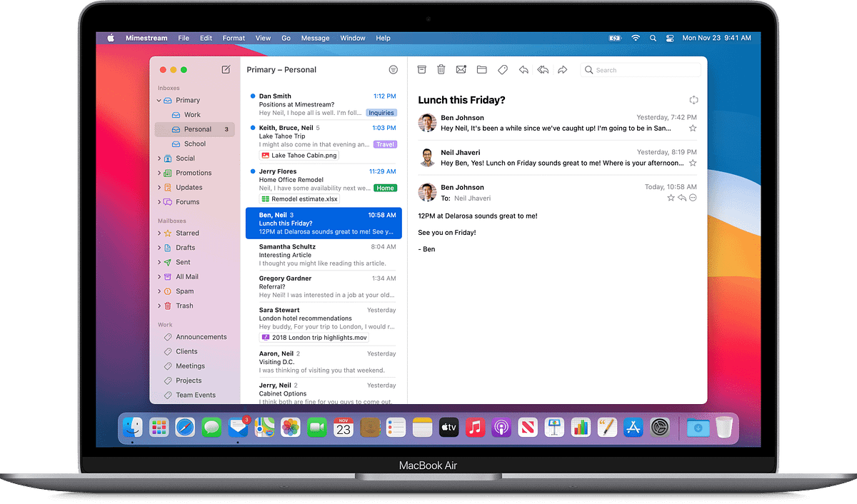Open the filter options next to Primary – Personal

(x=393, y=69)
